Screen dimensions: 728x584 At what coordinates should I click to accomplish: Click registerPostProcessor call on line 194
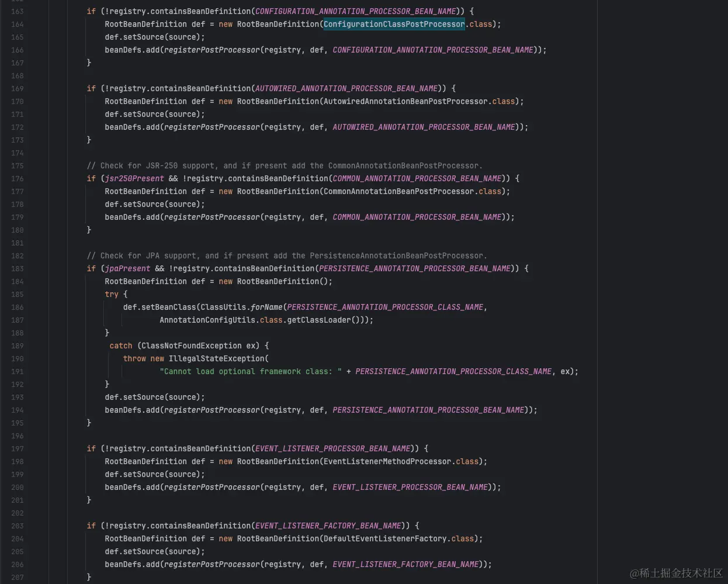point(212,410)
